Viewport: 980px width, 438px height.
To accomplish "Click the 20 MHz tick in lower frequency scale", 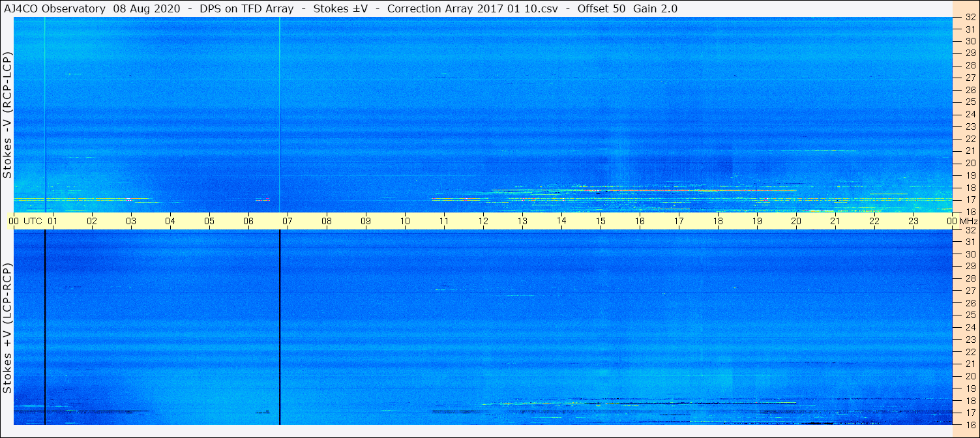I will (969, 376).
